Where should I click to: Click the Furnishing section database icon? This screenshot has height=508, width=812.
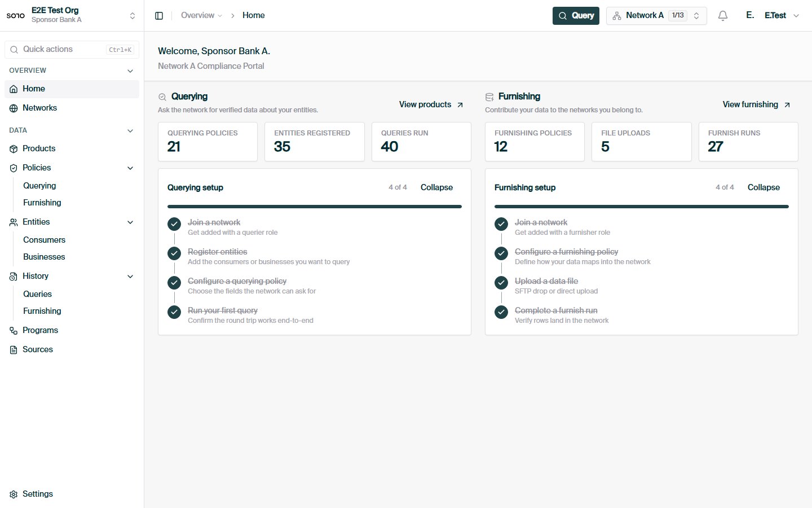coord(489,97)
